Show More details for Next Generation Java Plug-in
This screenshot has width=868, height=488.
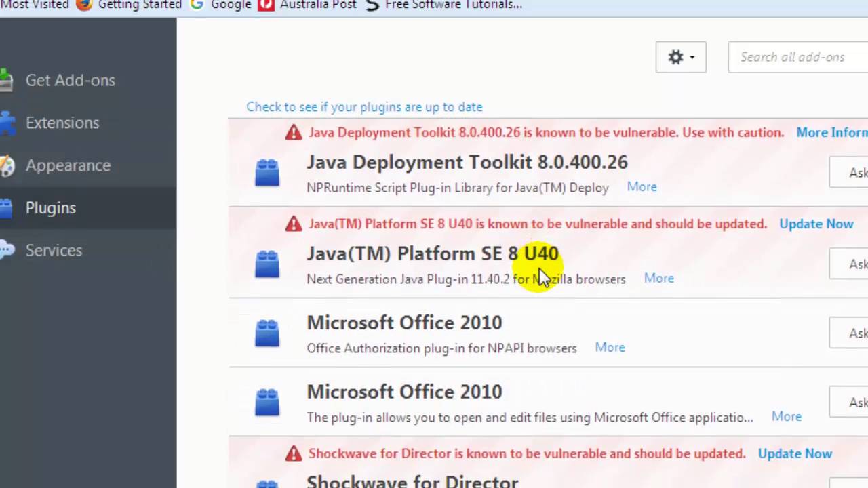click(659, 279)
